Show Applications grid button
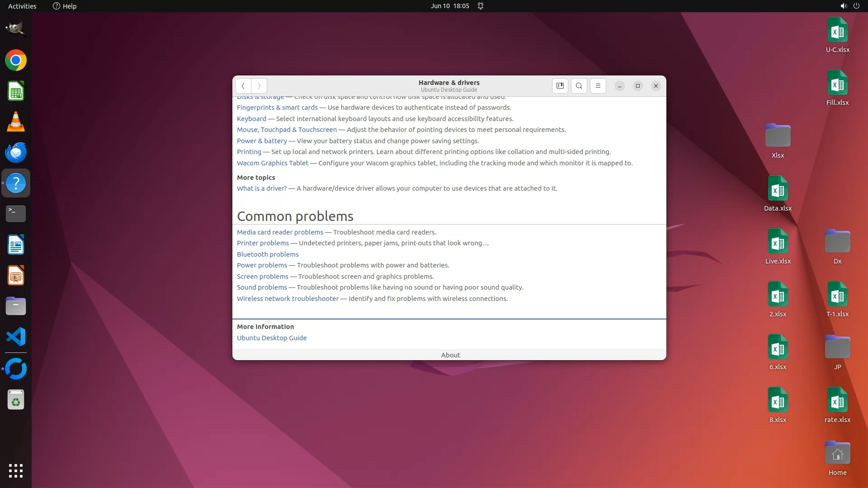 [x=16, y=471]
